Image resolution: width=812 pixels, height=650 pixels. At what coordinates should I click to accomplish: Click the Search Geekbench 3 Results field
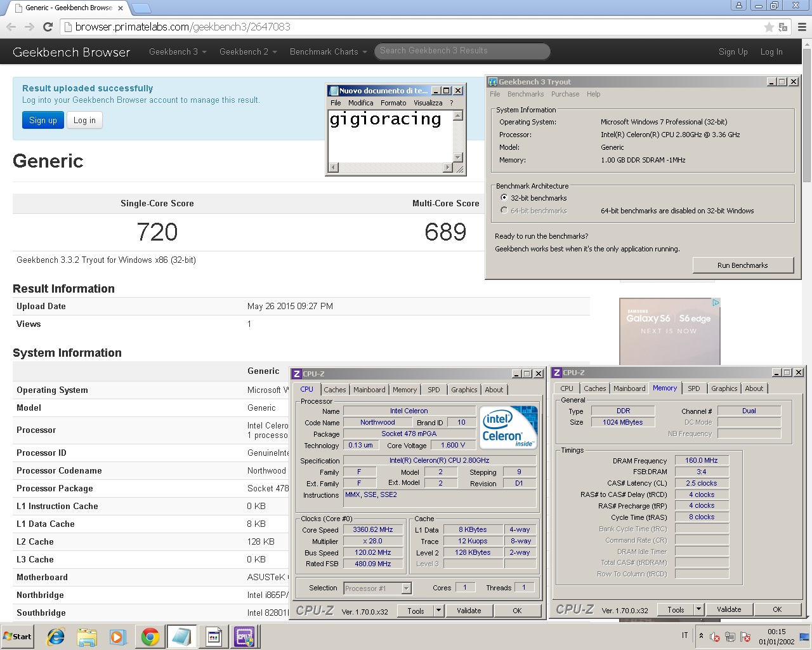tap(462, 51)
